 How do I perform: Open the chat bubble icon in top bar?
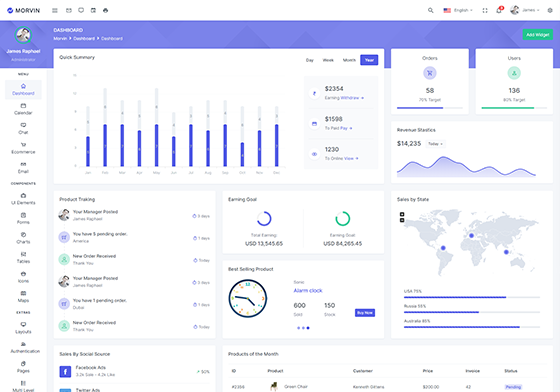(81, 10)
